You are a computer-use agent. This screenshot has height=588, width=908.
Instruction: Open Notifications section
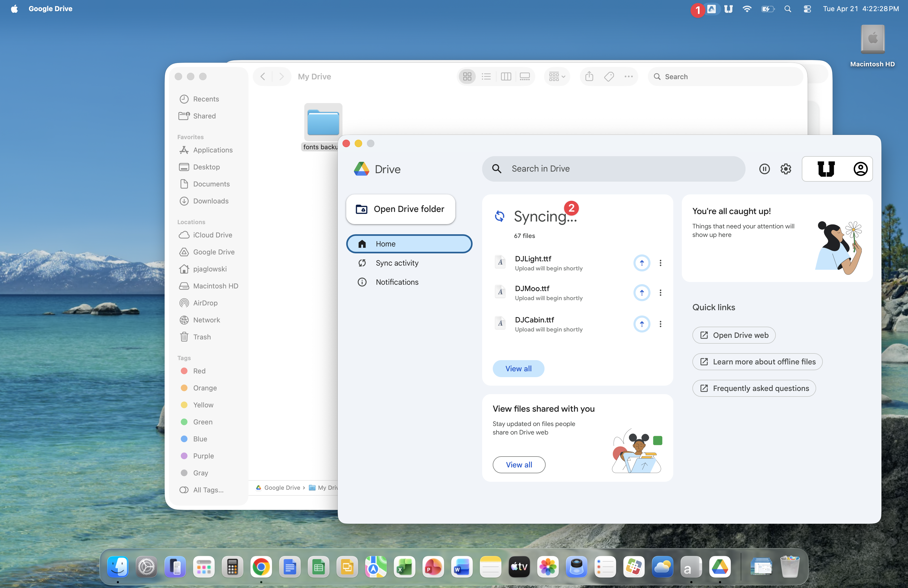[397, 282]
